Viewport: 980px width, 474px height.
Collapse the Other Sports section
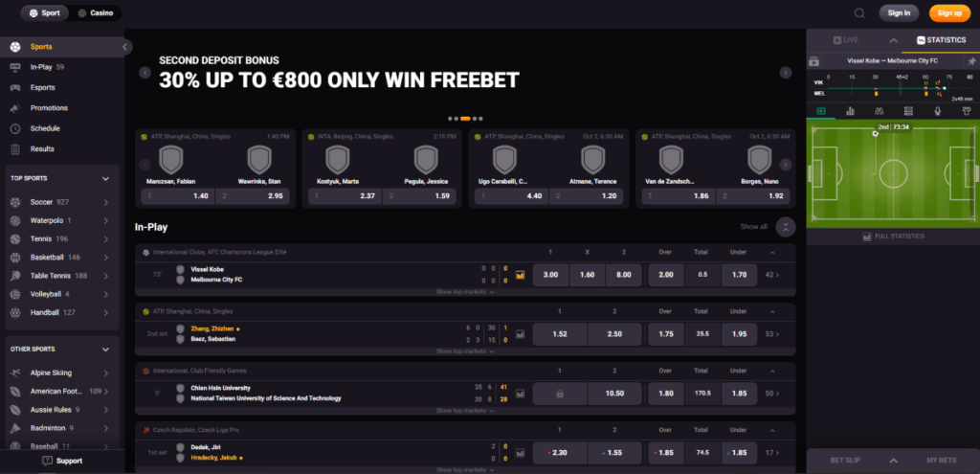(106, 349)
